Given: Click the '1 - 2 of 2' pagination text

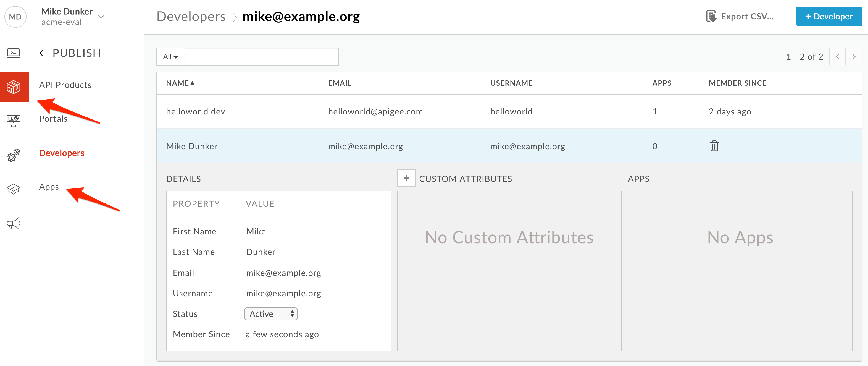Looking at the screenshot, I should pos(804,57).
